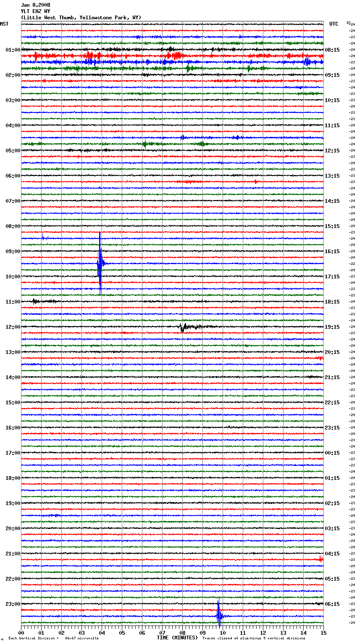Select the 03:00 MST time label
This screenshot has width=357, height=644.
point(13,100)
